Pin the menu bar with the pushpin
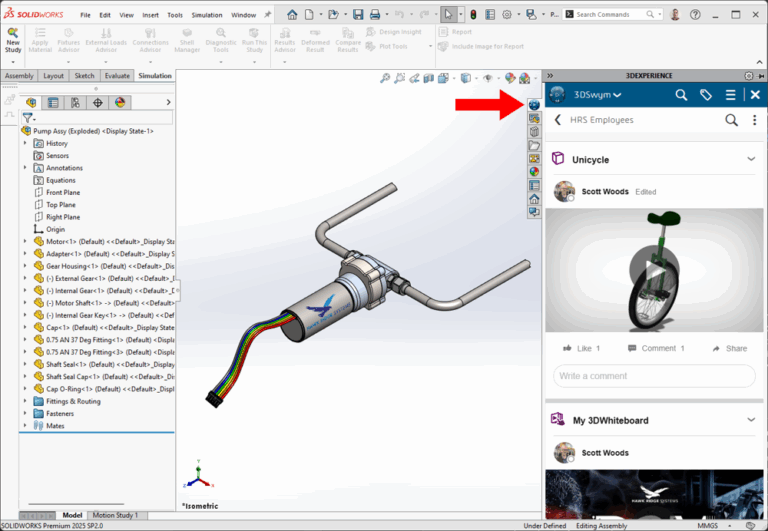 click(267, 15)
